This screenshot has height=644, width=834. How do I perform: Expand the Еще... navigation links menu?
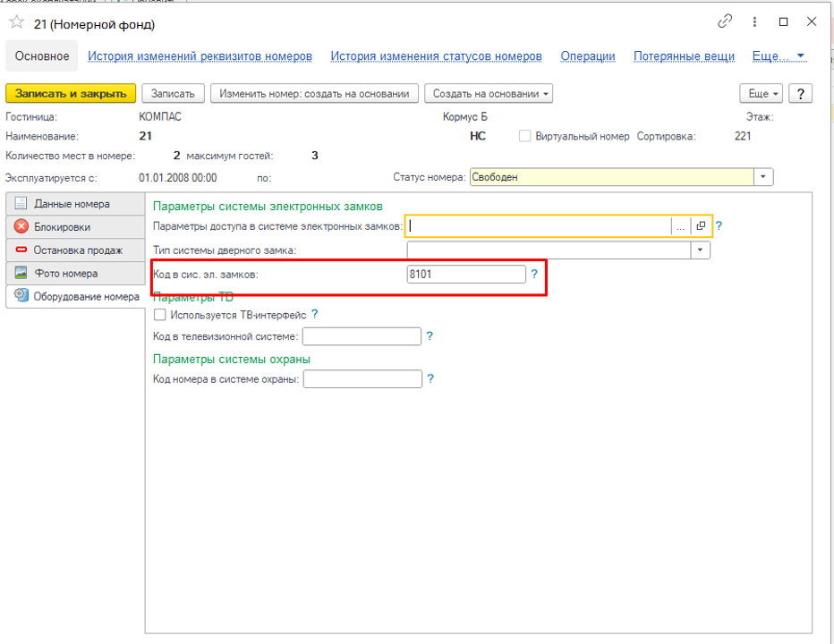click(779, 55)
